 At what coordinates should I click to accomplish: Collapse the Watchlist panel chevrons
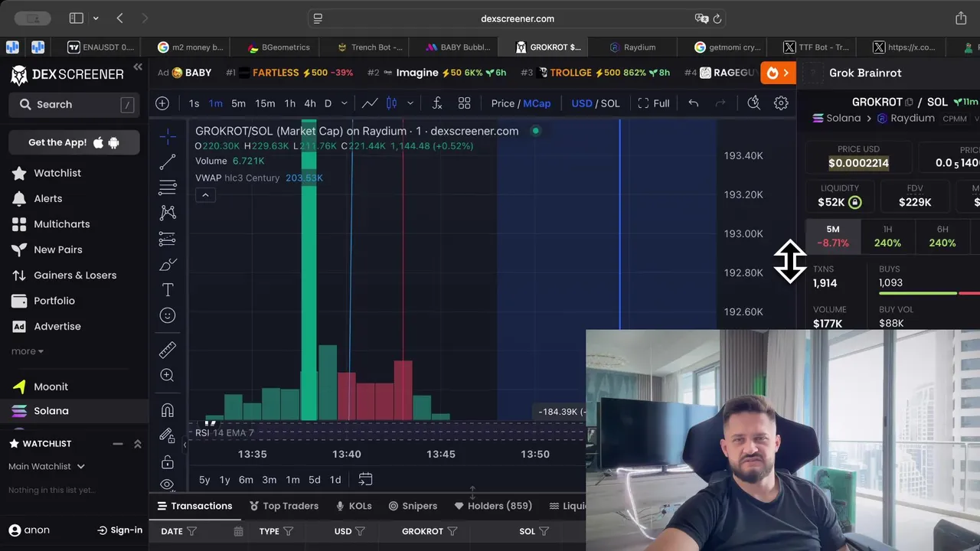(x=138, y=444)
